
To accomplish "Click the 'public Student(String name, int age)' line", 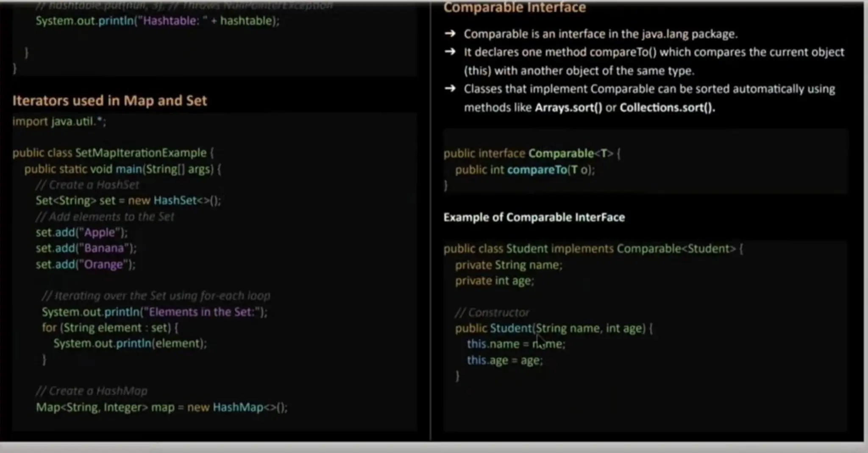I will click(554, 328).
